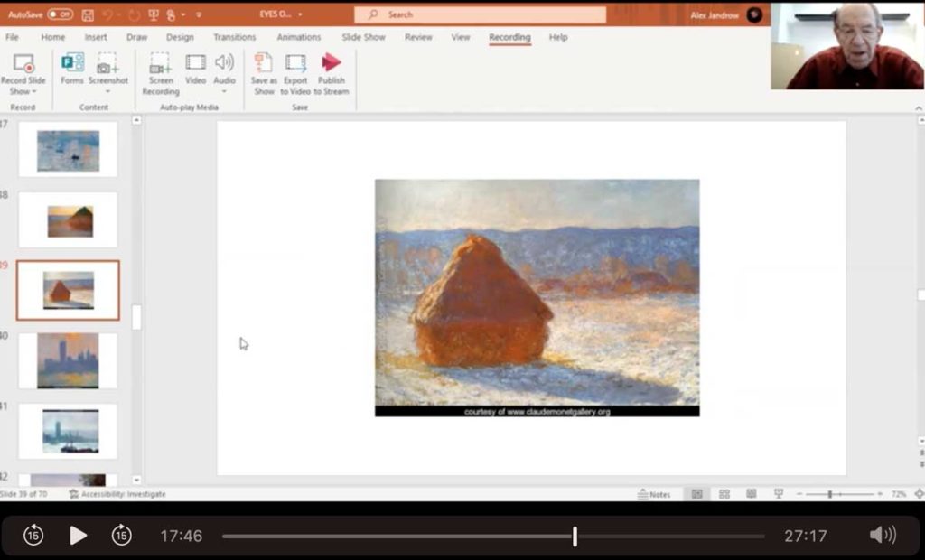Expand the Audio dropdown arrow
This screenshot has width=925, height=560.
[224, 92]
